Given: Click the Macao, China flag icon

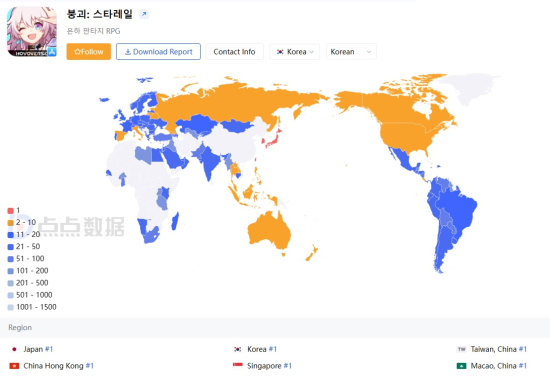Looking at the screenshot, I should tap(461, 366).
